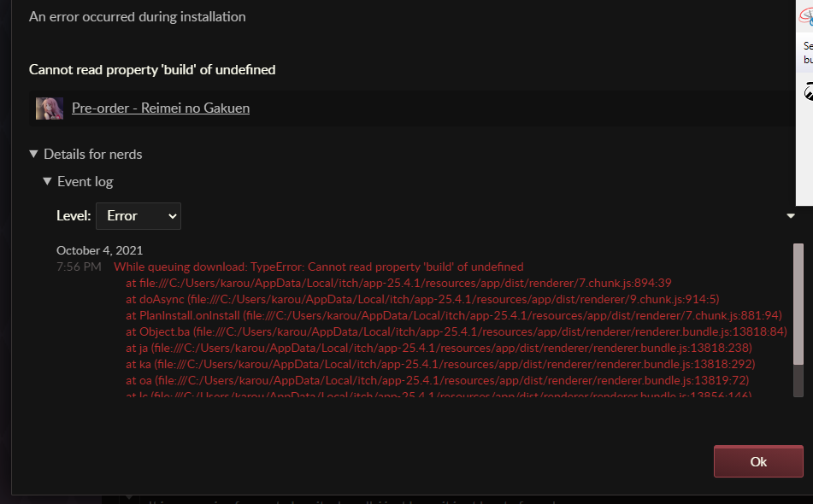Click the 7:56 PM timestamp
813x504 pixels.
click(79, 267)
